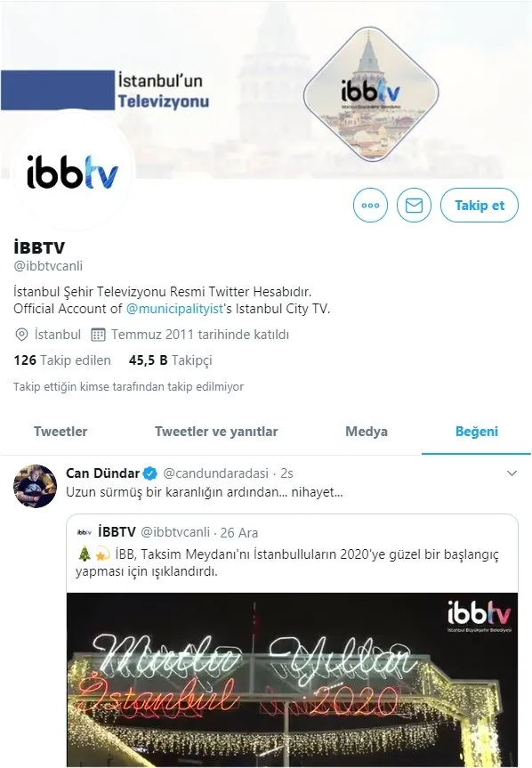Open the @candundaradasi handle link
This screenshot has height=768, width=532.
(x=215, y=473)
